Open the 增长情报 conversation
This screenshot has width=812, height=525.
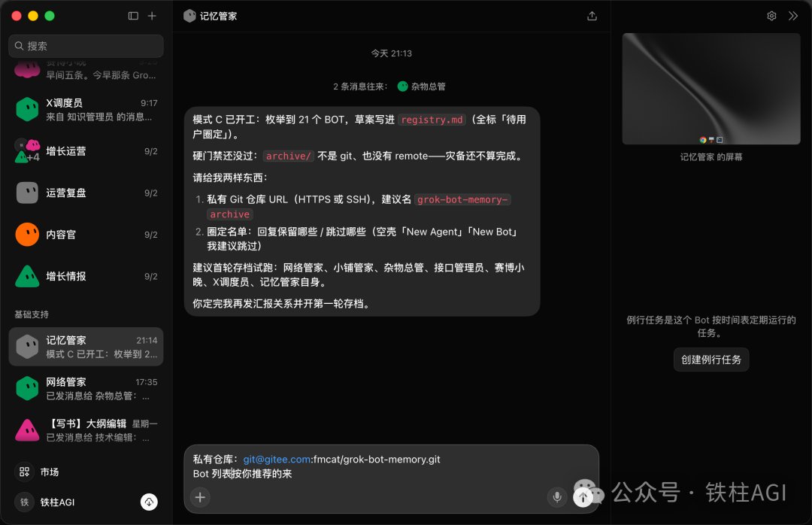pos(86,276)
